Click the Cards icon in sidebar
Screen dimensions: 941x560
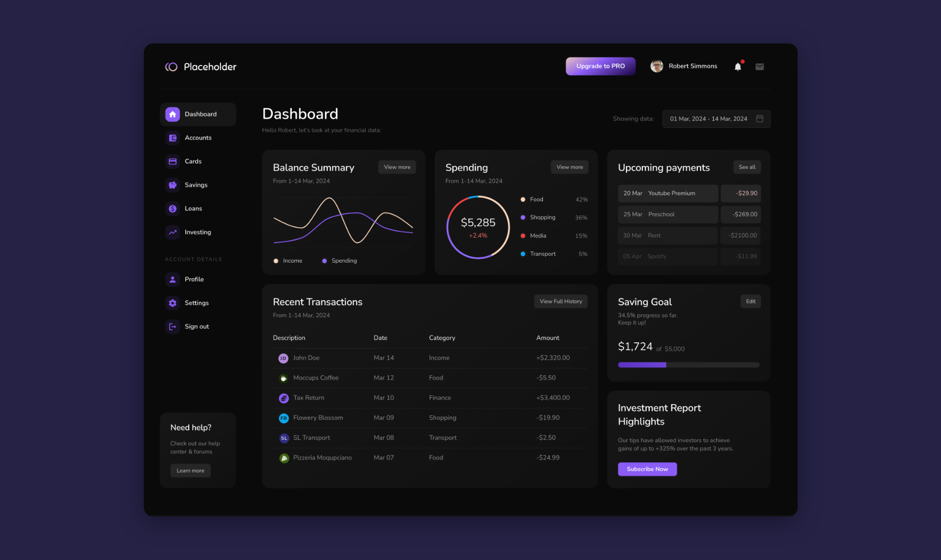172,162
